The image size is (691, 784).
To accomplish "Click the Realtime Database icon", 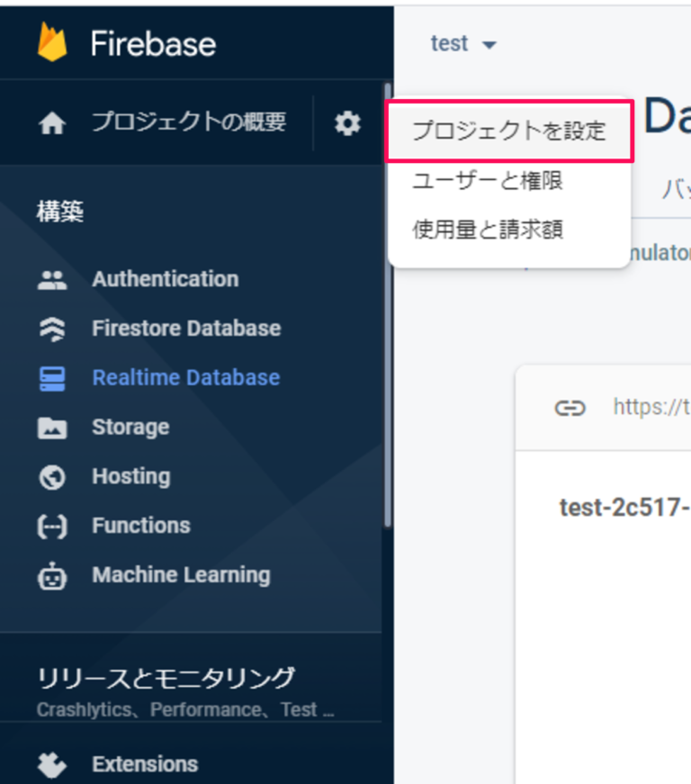I will (x=52, y=379).
